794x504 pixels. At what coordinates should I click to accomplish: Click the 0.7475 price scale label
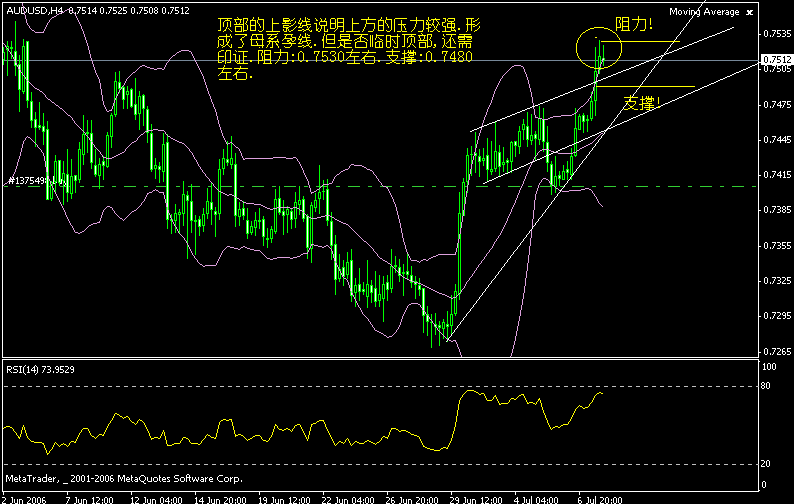(x=777, y=104)
